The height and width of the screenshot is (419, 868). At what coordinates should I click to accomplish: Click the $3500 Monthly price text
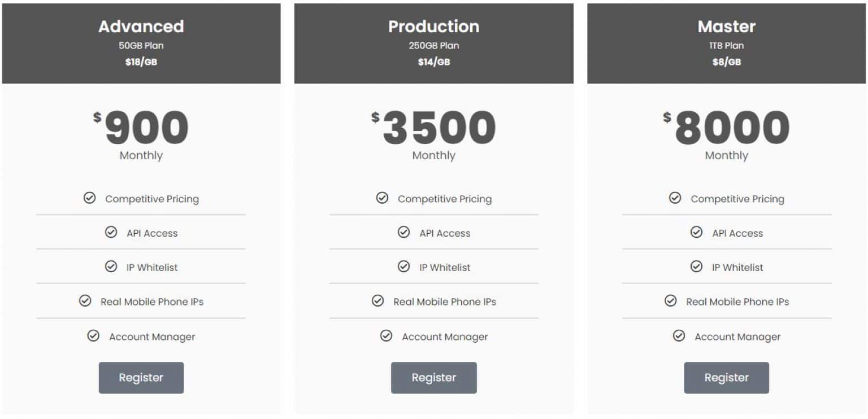click(433, 130)
